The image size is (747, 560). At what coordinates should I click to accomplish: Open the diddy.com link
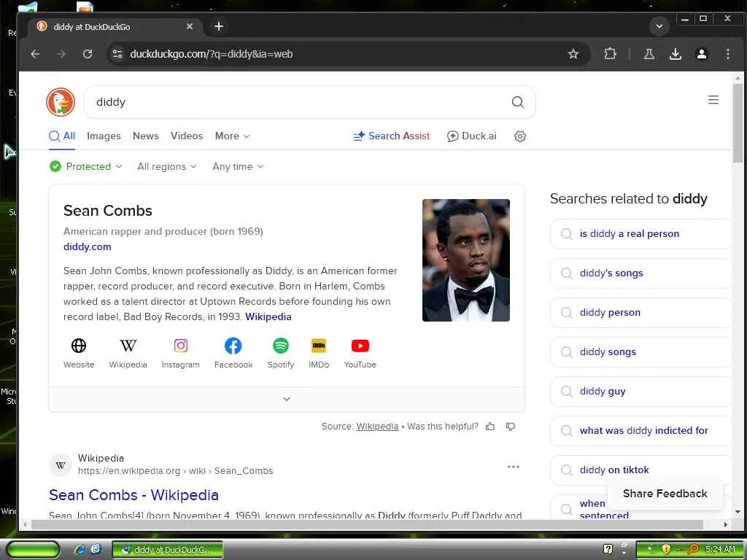pos(88,246)
